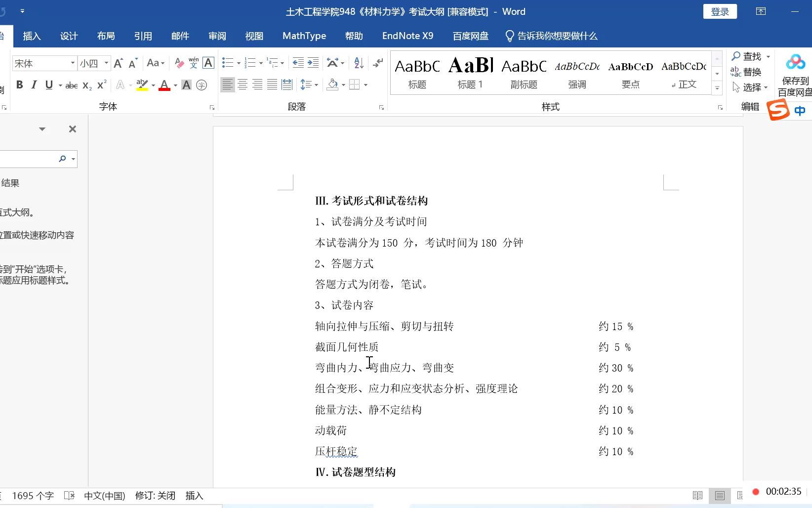Open styles pane launcher
The image size is (812, 508).
720,107
